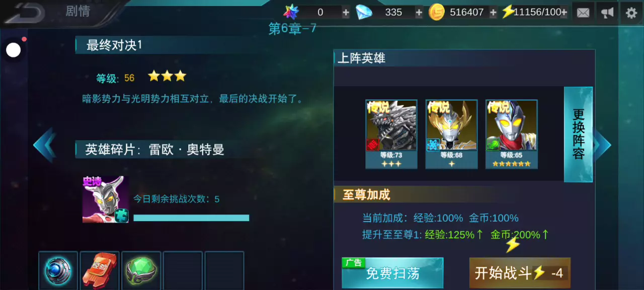This screenshot has height=290, width=644.
Task: Open the settings gear icon
Action: click(x=631, y=13)
